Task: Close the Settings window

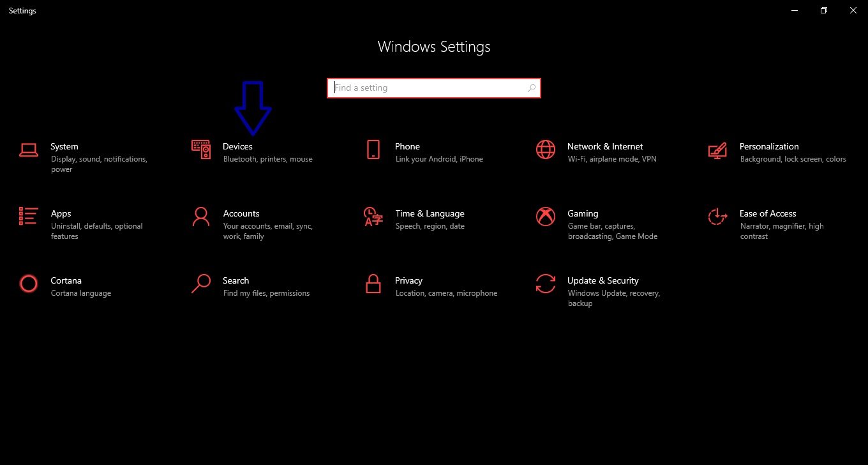Action: (x=853, y=10)
